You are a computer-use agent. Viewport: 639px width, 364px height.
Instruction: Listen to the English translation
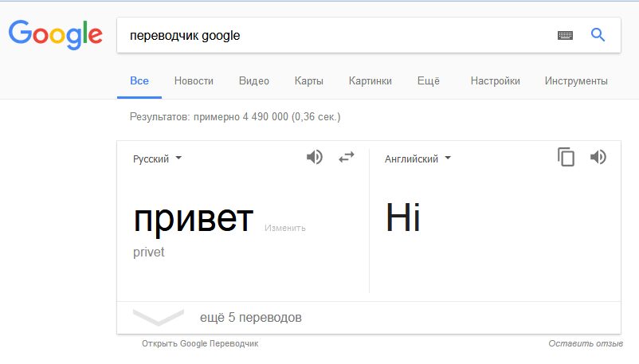pos(598,157)
